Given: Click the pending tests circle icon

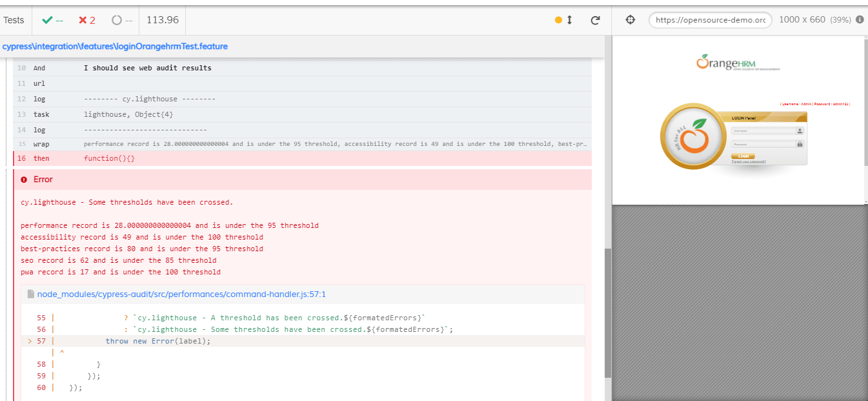Looking at the screenshot, I should [117, 21].
